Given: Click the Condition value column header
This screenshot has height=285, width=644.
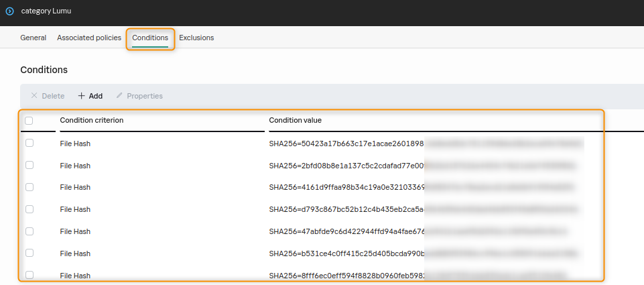Looking at the screenshot, I should pyautogui.click(x=295, y=120).
